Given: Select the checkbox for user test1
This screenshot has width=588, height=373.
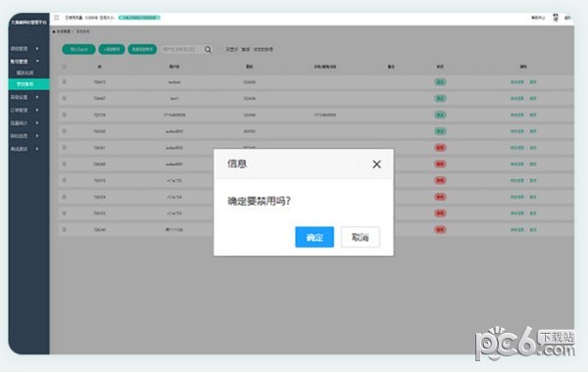Looking at the screenshot, I should tap(64, 98).
